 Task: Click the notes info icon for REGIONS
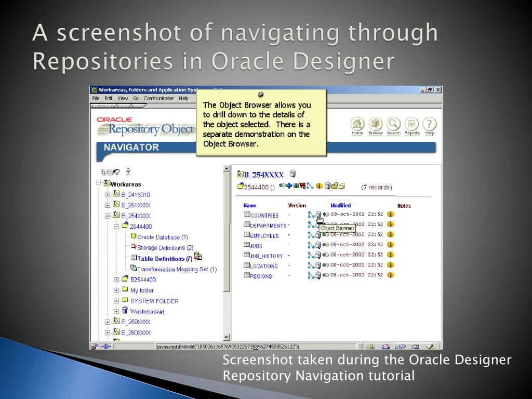click(391, 275)
